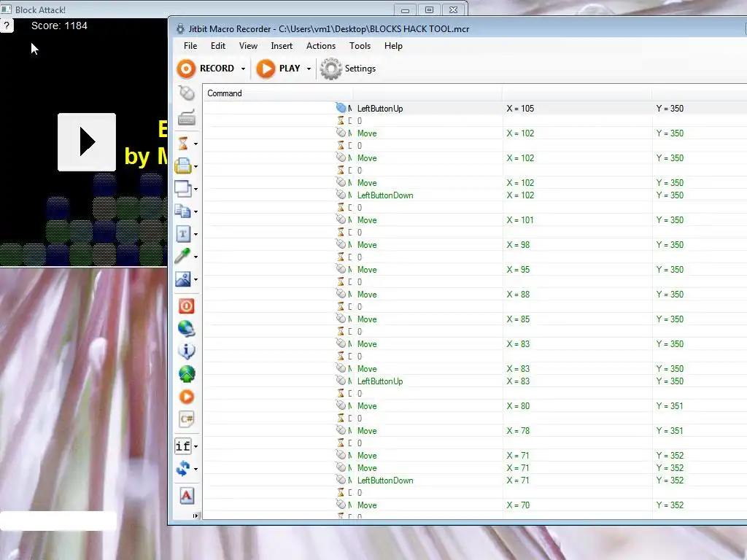
Task: Click the Settings label in toolbar
Action: click(360, 69)
